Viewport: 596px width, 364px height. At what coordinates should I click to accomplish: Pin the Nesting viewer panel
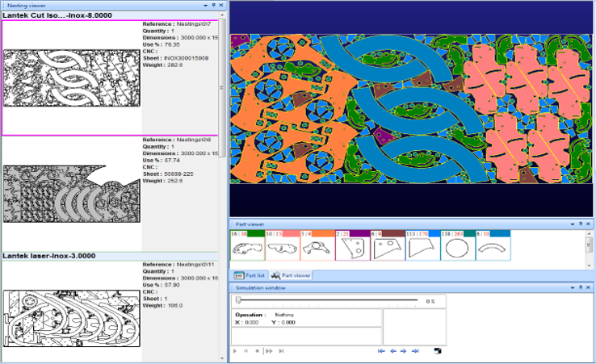[213, 6]
